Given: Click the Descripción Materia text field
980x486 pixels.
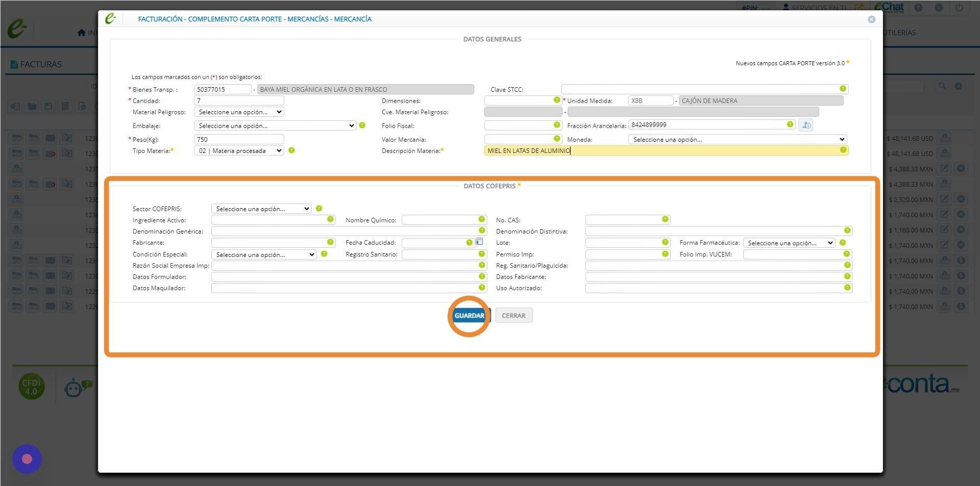Looking at the screenshot, I should point(666,151).
